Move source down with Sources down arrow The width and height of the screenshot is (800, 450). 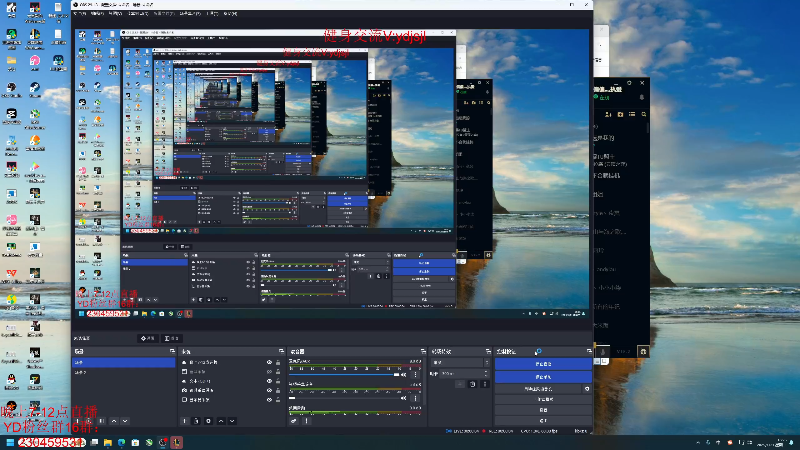coord(232,421)
